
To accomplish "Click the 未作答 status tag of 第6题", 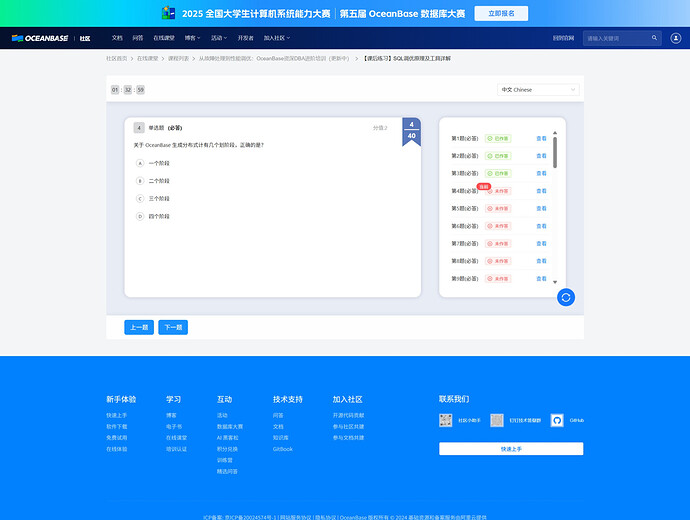I will (x=498, y=226).
